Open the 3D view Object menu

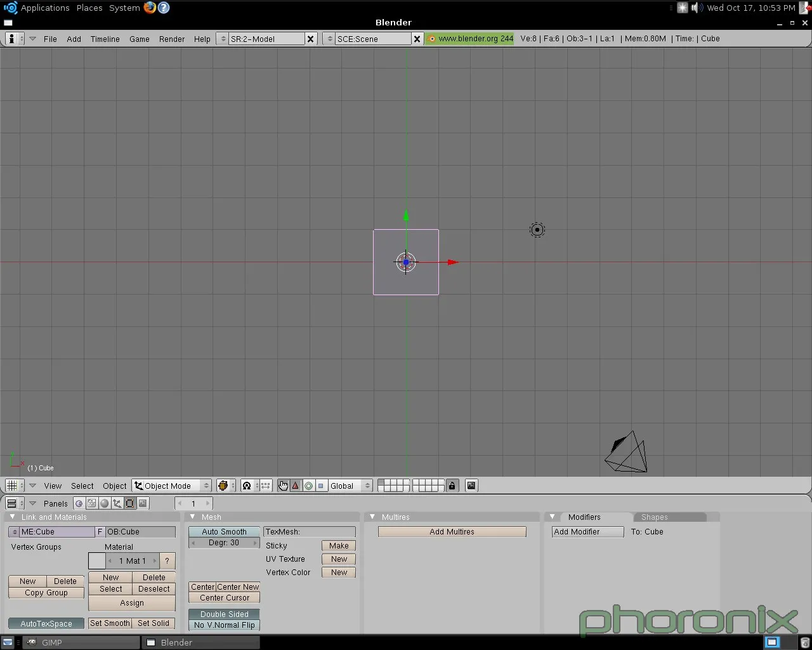pos(115,486)
